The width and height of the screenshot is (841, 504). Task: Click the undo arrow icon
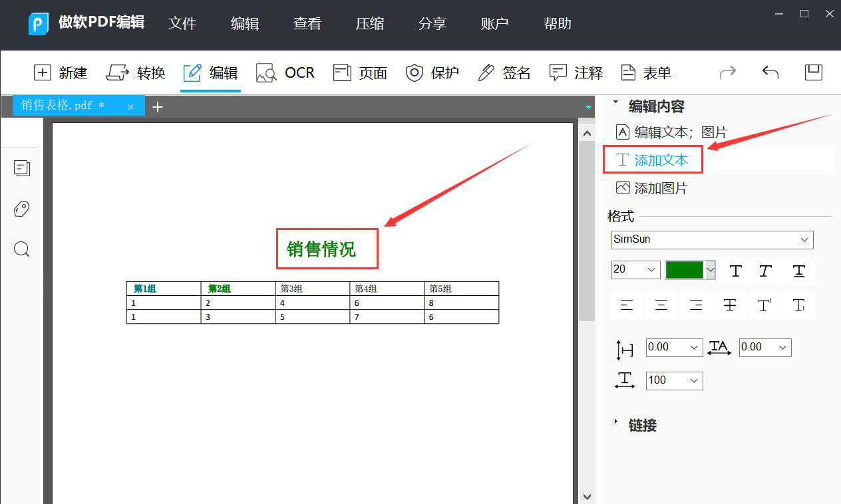point(770,72)
